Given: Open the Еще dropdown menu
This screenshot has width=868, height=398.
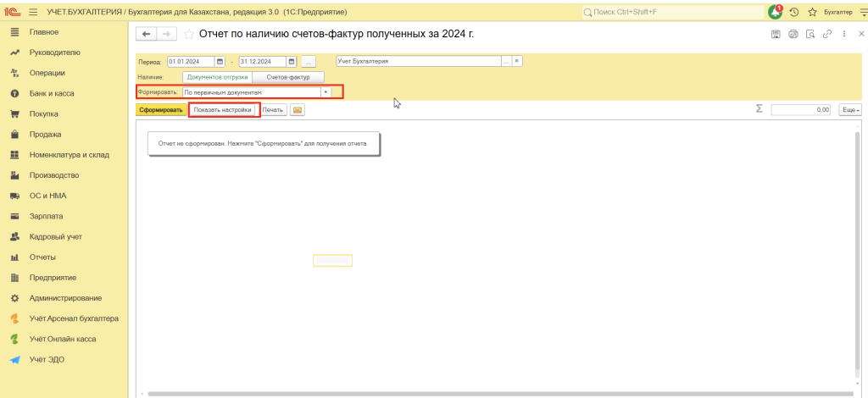Looking at the screenshot, I should point(849,110).
